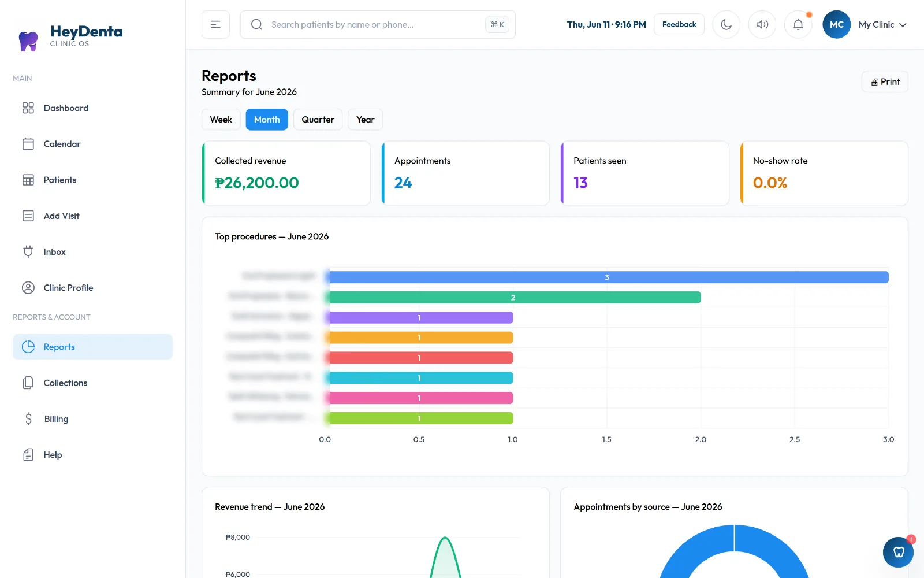Click the red procedure bar
The image size is (924, 578).
click(419, 358)
